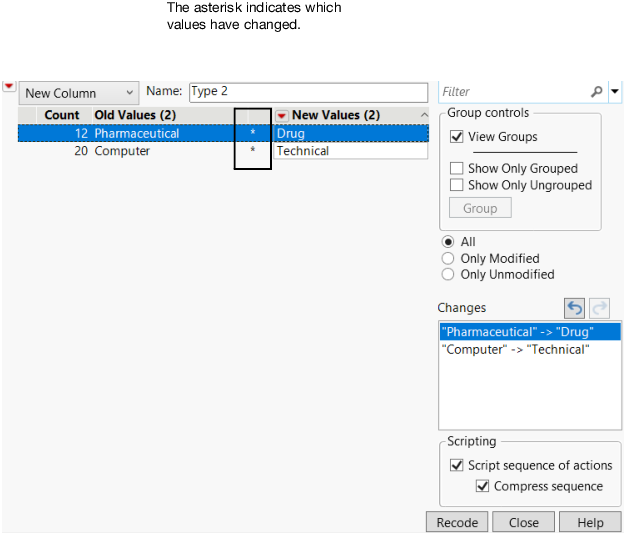The height and width of the screenshot is (534, 626).
Task: Open the red triangle Recode options menu
Action: pos(9,87)
